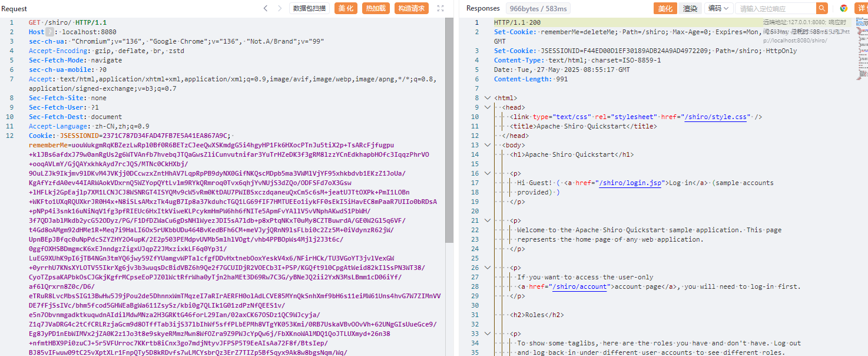Collapse the <body> tag fold chevron
Screen dimensions: 868x356
coord(487,145)
